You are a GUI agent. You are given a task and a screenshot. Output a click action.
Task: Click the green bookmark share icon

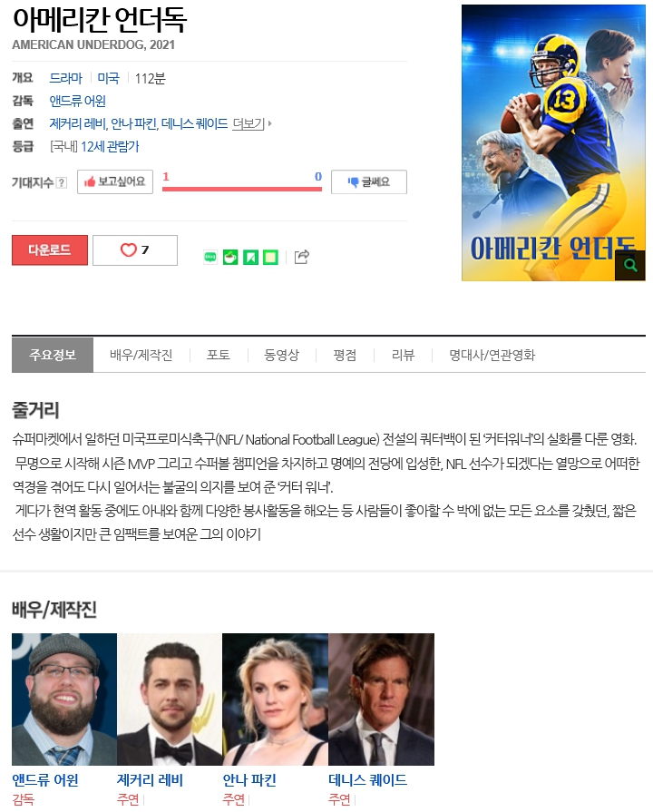coord(250,257)
